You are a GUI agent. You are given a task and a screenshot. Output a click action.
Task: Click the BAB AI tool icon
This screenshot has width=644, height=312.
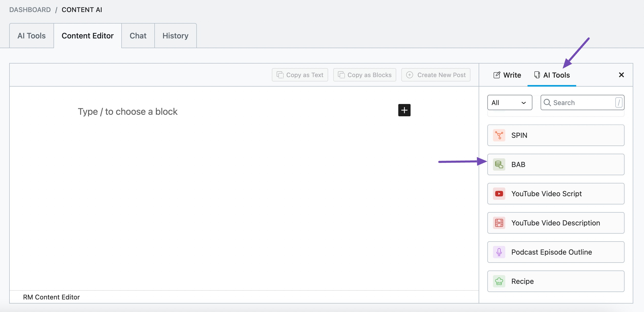[499, 164]
